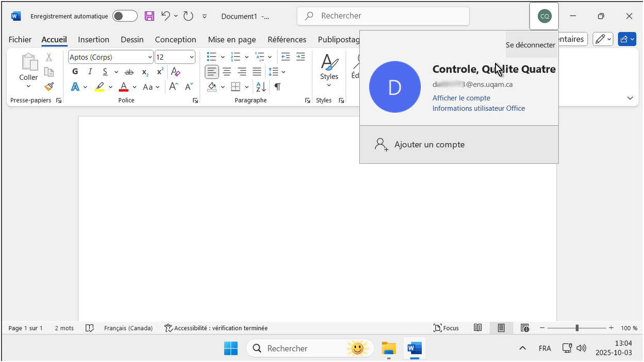The width and height of the screenshot is (644, 362).
Task: Open the Insertion ribbon tab
Action: click(x=93, y=40)
